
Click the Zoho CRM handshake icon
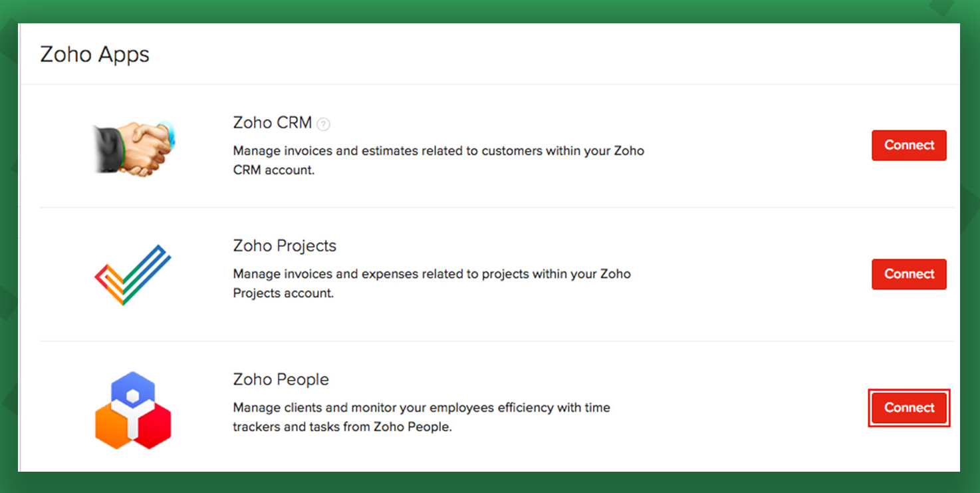133,149
